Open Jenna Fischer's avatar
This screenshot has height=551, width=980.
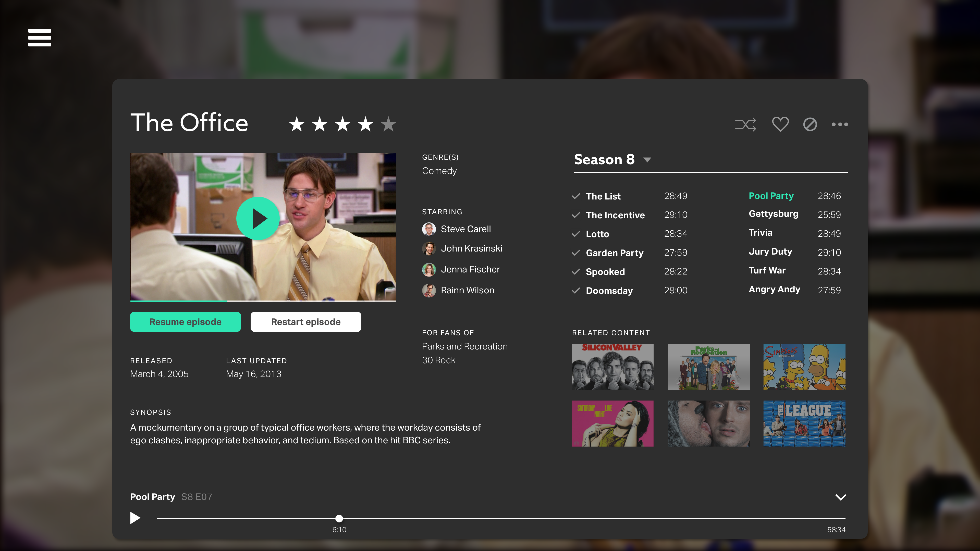pos(429,270)
